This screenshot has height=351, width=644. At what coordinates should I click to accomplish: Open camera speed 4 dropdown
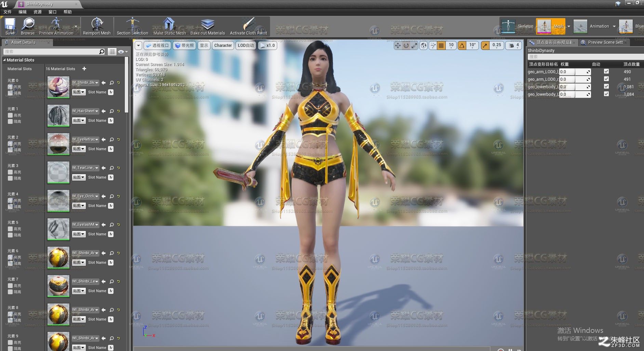[514, 45]
